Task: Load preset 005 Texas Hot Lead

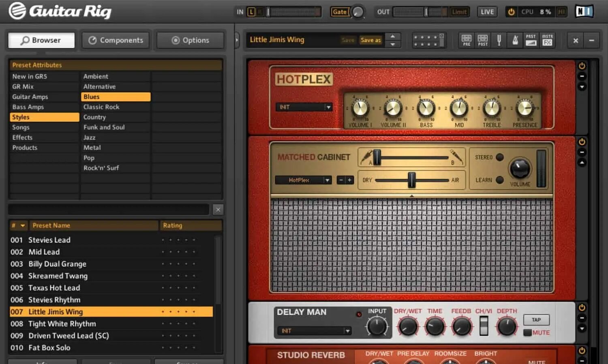Action: 111,288
